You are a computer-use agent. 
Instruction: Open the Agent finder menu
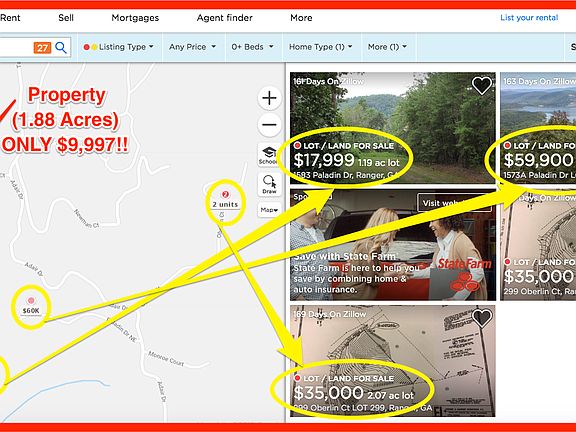(224, 18)
